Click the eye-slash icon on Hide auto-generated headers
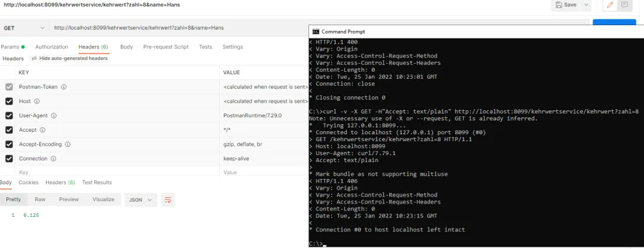Image resolution: width=644 pixels, height=249 pixels. [34, 59]
